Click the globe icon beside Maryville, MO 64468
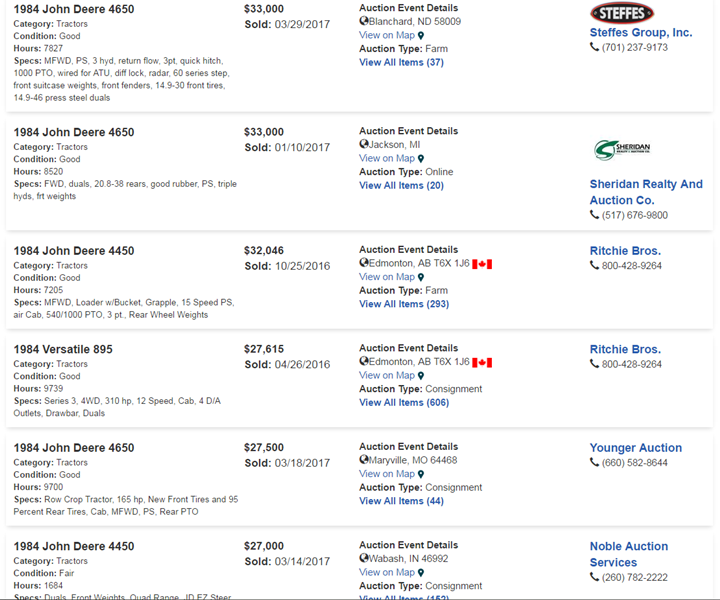The height and width of the screenshot is (600, 720). point(364,459)
